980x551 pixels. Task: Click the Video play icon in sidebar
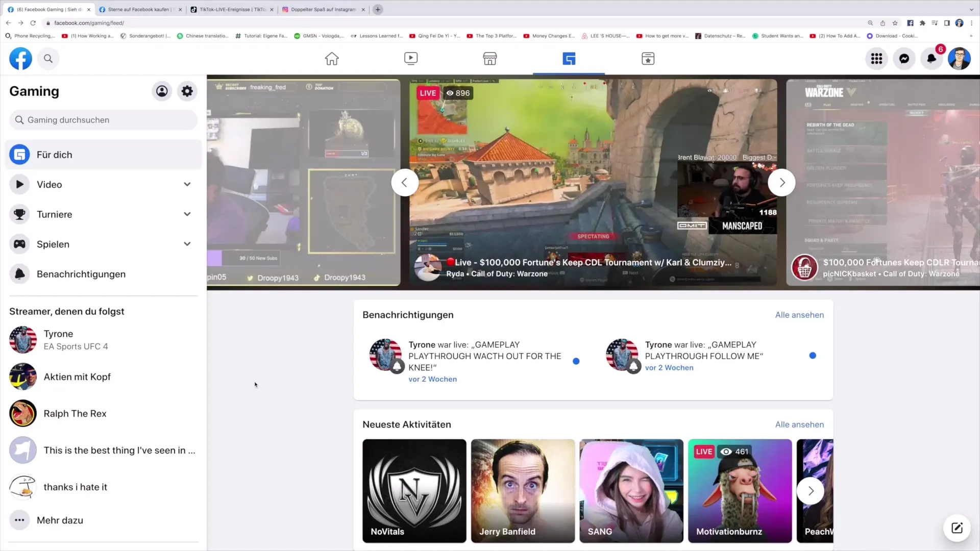click(x=19, y=184)
